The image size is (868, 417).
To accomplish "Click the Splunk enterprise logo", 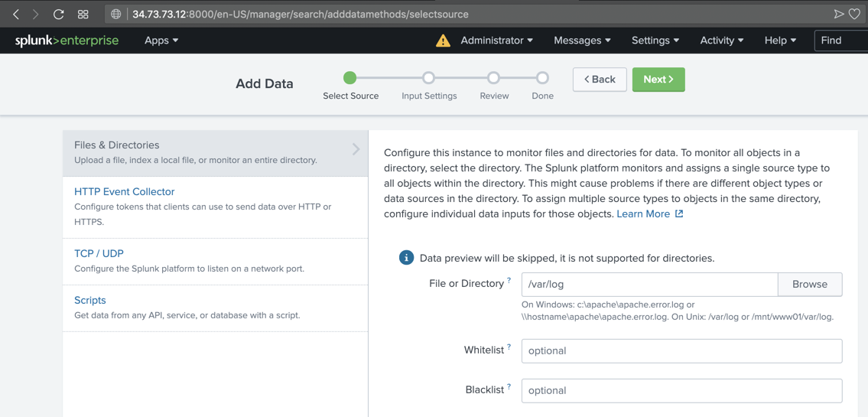I will 67,41.
